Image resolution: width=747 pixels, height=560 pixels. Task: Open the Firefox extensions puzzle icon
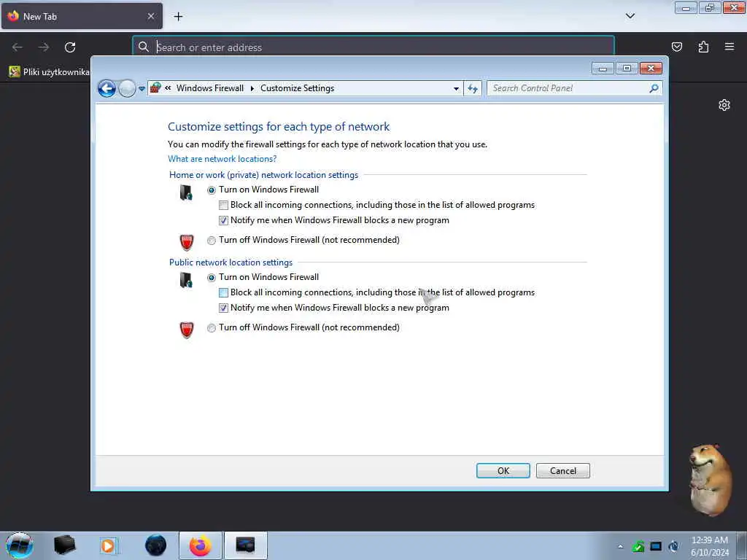pos(703,47)
